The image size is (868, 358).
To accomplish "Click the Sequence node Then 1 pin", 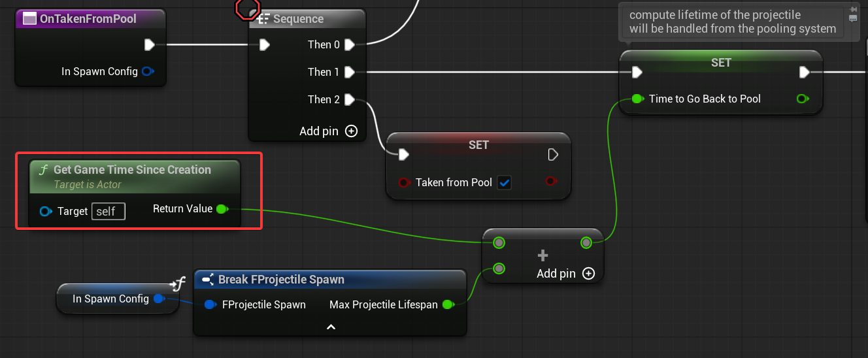I will pyautogui.click(x=349, y=72).
